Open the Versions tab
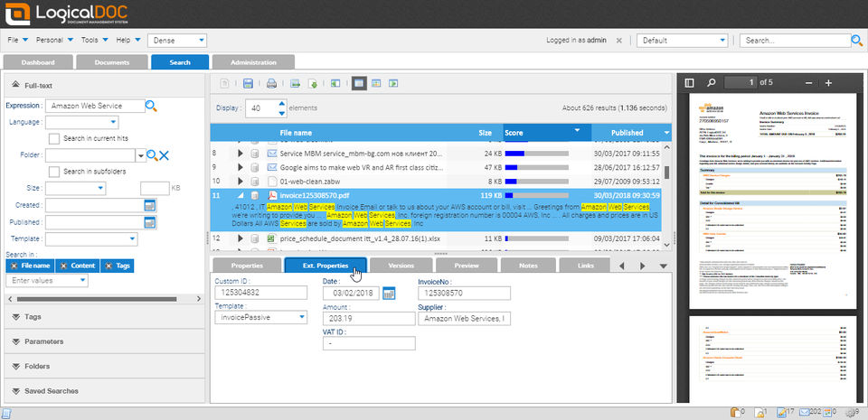This screenshot has width=868, height=420. [x=401, y=266]
